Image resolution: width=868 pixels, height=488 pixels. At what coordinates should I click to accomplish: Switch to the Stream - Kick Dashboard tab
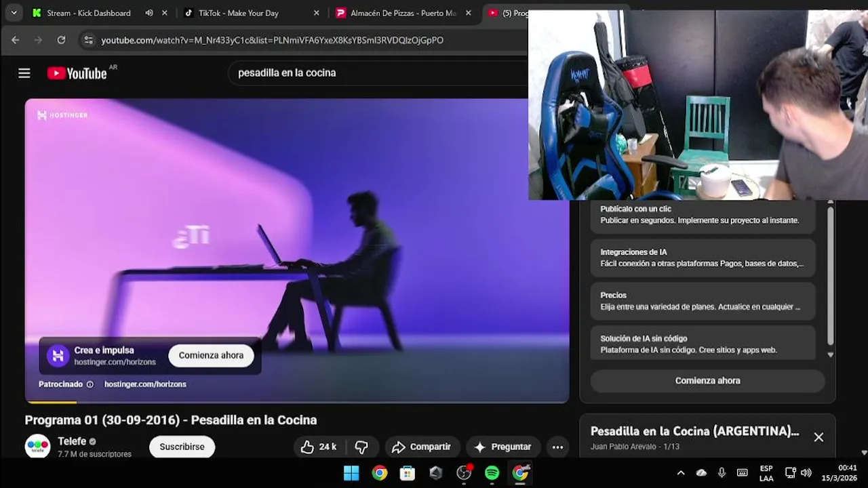tap(88, 13)
